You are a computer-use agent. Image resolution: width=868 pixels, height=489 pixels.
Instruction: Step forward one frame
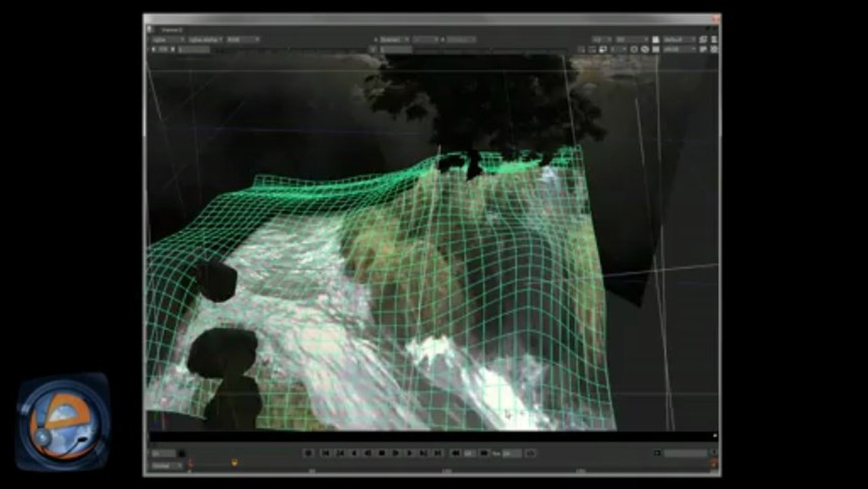409,453
